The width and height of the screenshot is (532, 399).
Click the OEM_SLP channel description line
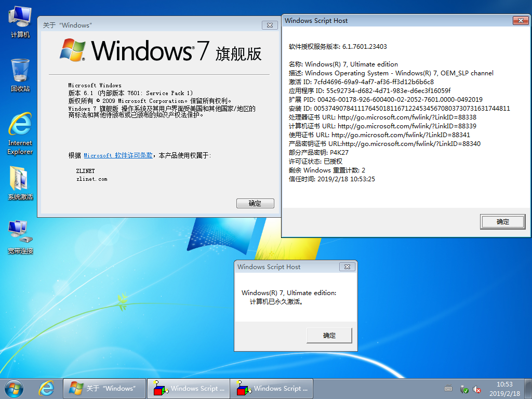[391, 73]
